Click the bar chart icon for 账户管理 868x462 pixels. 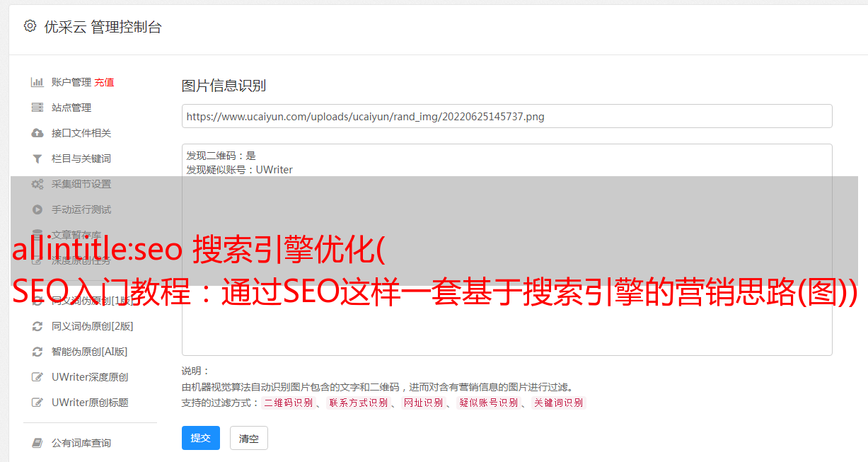click(37, 82)
